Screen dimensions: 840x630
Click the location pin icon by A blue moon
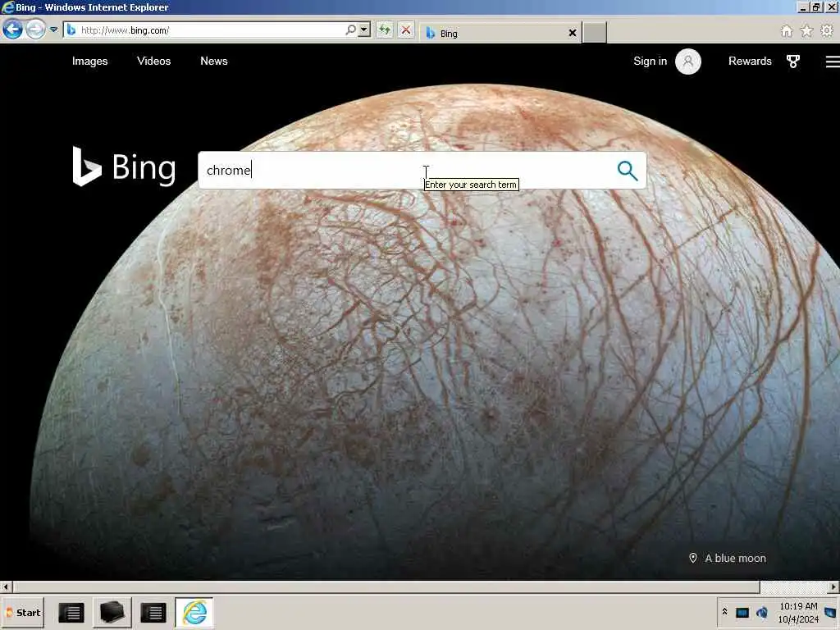click(x=692, y=558)
